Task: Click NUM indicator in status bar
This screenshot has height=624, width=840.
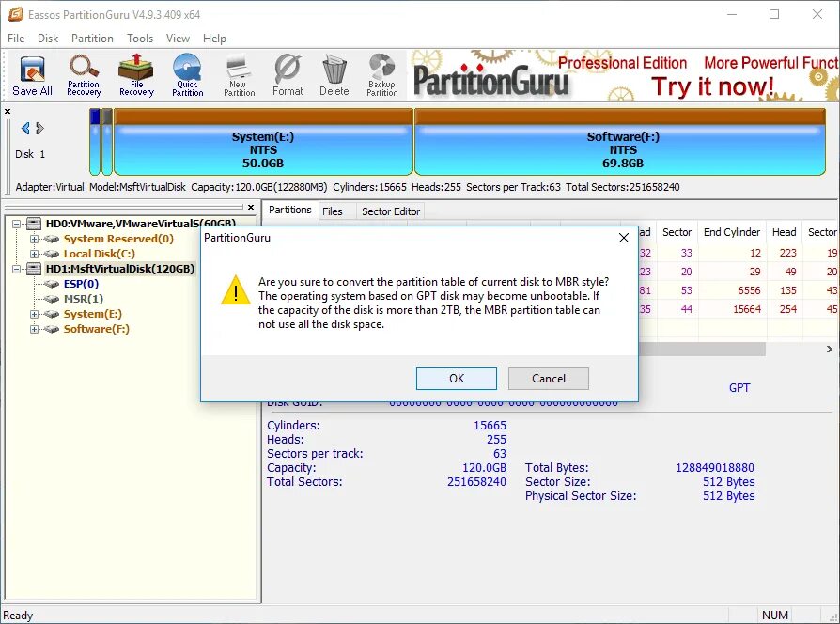Action: point(774,616)
